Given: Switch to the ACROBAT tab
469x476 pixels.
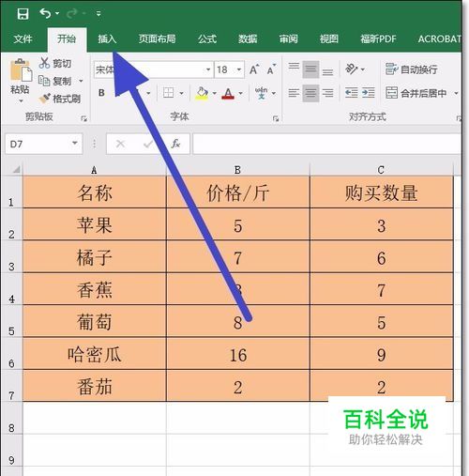Looking at the screenshot, I should [439, 38].
